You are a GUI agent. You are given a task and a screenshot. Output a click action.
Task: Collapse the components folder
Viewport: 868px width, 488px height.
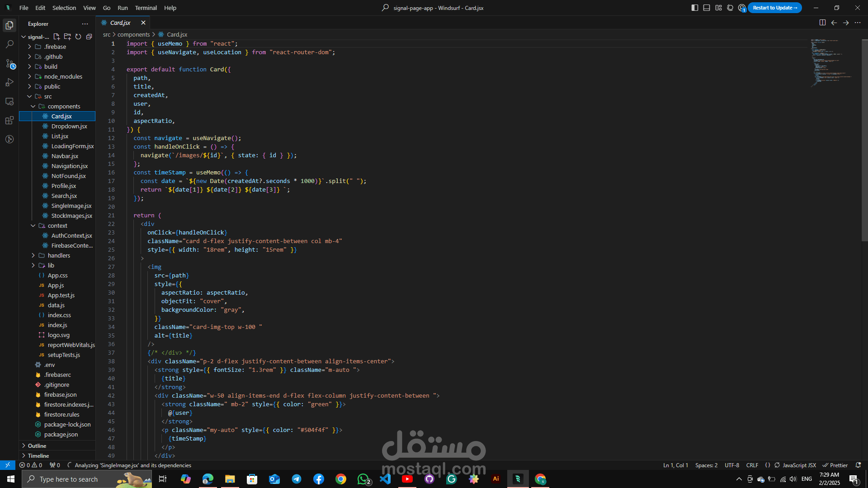click(x=64, y=106)
